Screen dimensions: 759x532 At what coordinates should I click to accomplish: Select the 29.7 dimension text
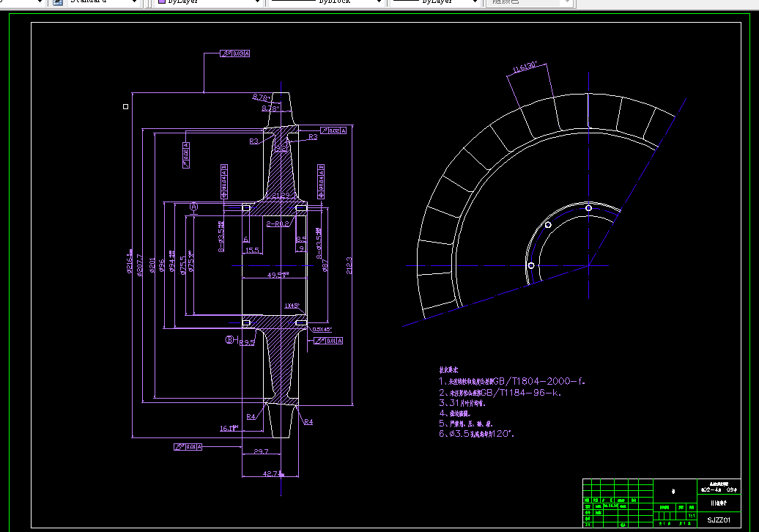tap(261, 451)
